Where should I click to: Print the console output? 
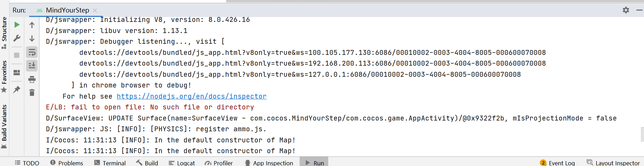[x=32, y=80]
